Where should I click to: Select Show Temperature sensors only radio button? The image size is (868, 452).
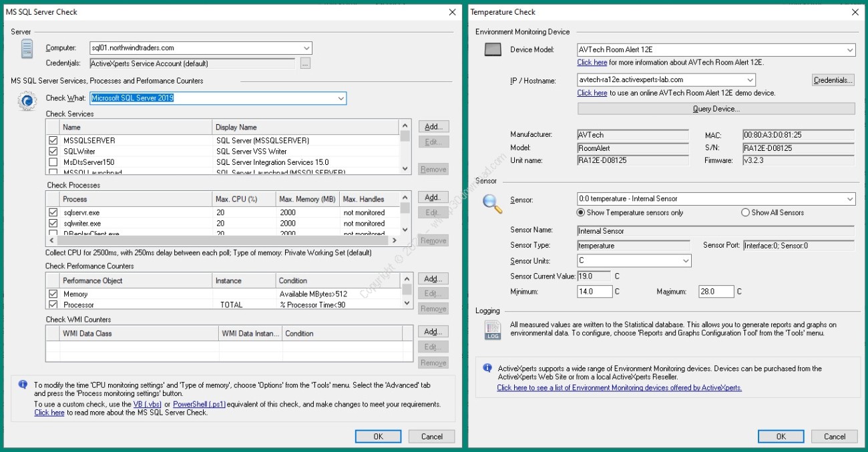click(x=581, y=212)
